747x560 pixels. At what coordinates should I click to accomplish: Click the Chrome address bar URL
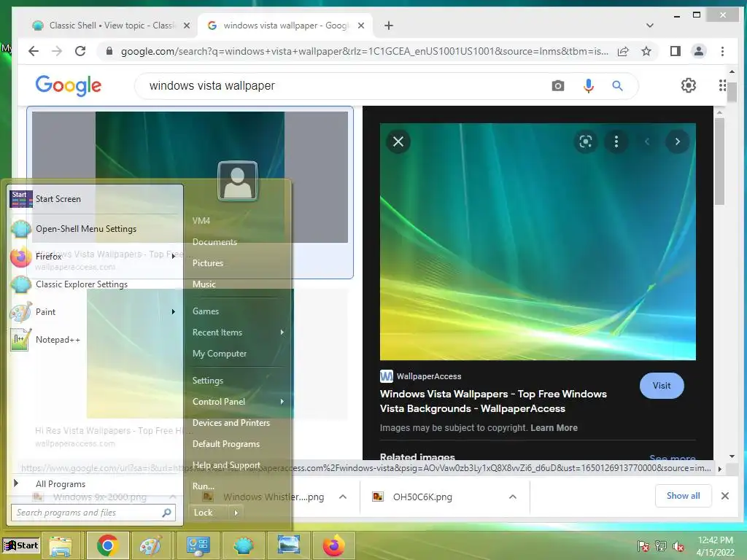pos(364,51)
